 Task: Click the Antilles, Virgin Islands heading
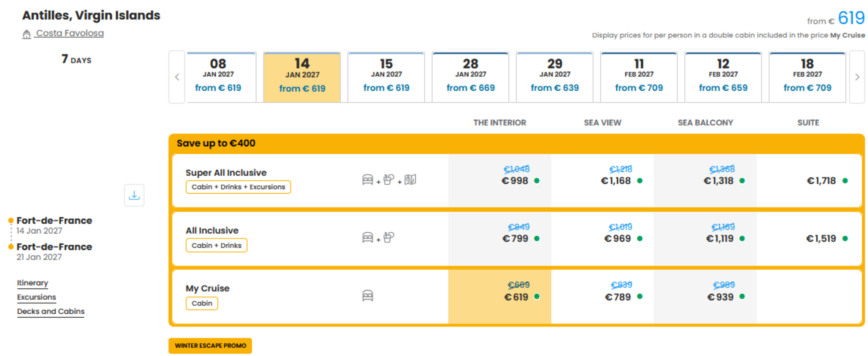click(x=91, y=15)
